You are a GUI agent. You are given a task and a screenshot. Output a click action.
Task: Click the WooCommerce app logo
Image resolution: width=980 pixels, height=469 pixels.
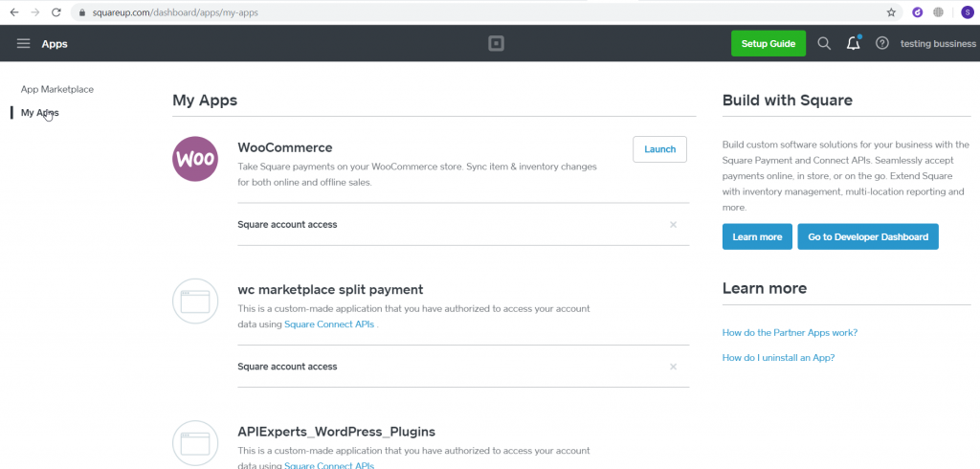(x=195, y=159)
